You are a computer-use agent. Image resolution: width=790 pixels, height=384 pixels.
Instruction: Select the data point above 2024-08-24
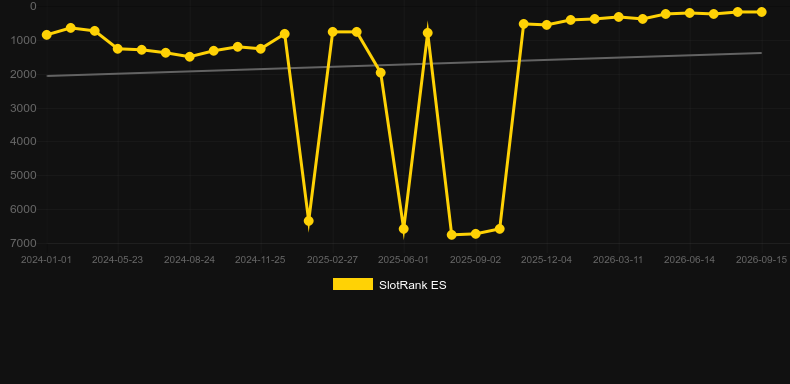[x=189, y=56]
